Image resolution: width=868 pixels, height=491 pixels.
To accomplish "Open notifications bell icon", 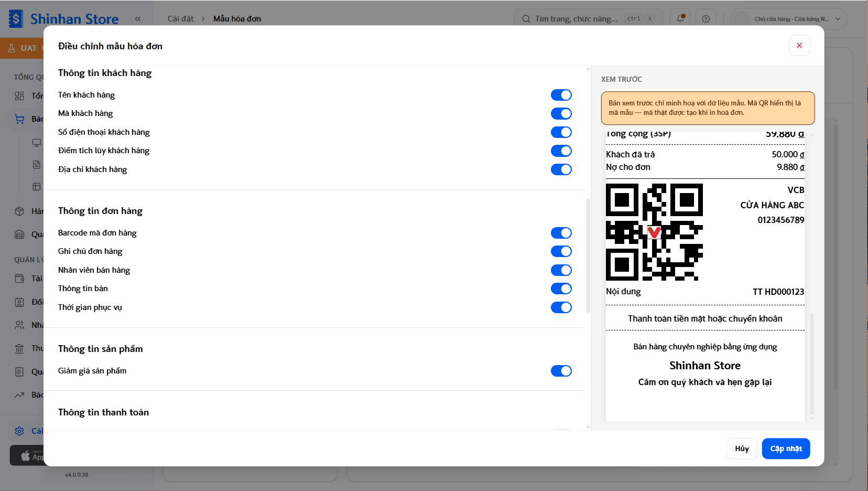I will coord(680,18).
